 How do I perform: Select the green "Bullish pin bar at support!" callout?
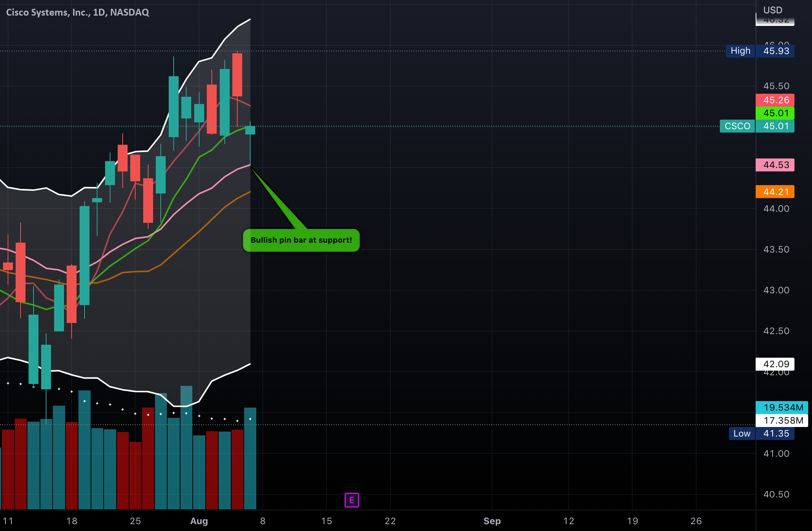point(301,240)
